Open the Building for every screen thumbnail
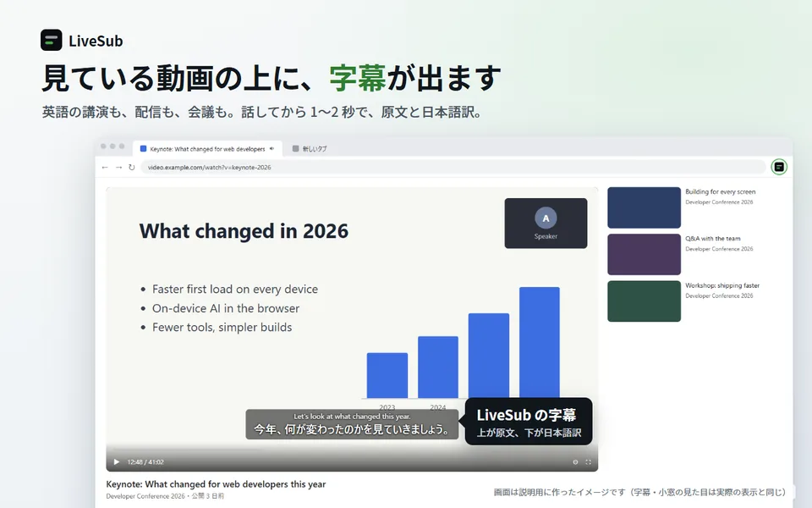 click(645, 207)
